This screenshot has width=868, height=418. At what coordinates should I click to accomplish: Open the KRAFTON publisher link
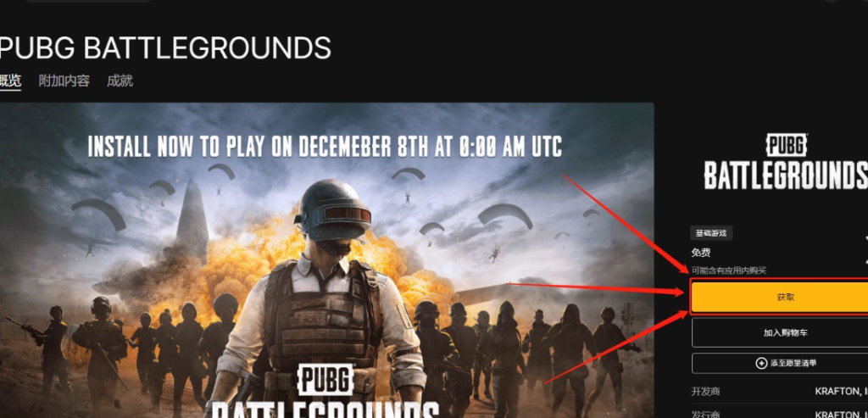coord(842,414)
